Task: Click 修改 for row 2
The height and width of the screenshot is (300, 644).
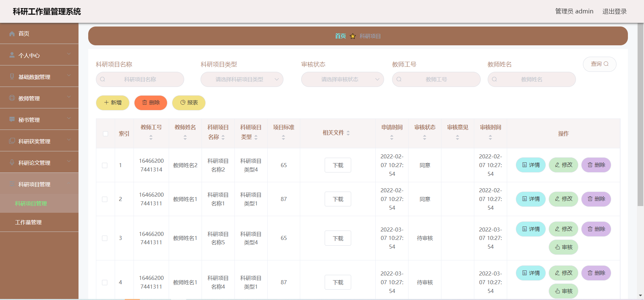Action: (563, 199)
